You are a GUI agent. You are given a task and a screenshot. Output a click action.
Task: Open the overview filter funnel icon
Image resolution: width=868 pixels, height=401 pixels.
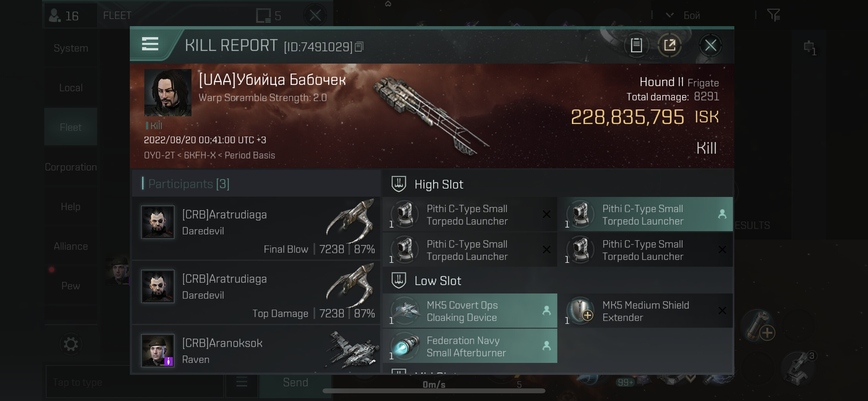[773, 15]
